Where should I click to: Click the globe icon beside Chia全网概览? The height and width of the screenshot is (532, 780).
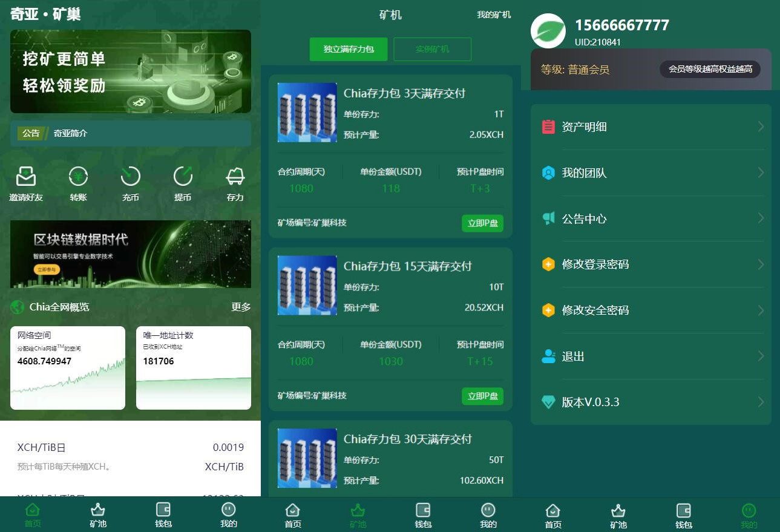(x=18, y=307)
